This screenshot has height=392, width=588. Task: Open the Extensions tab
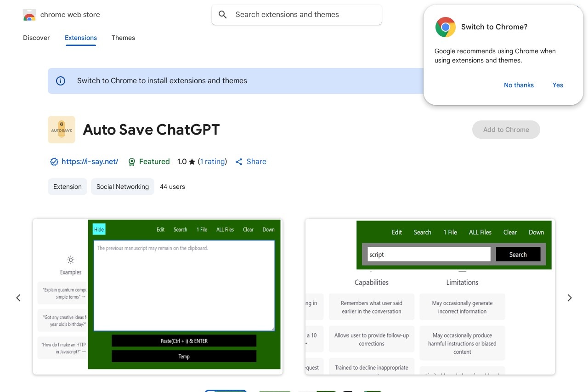coord(81,38)
